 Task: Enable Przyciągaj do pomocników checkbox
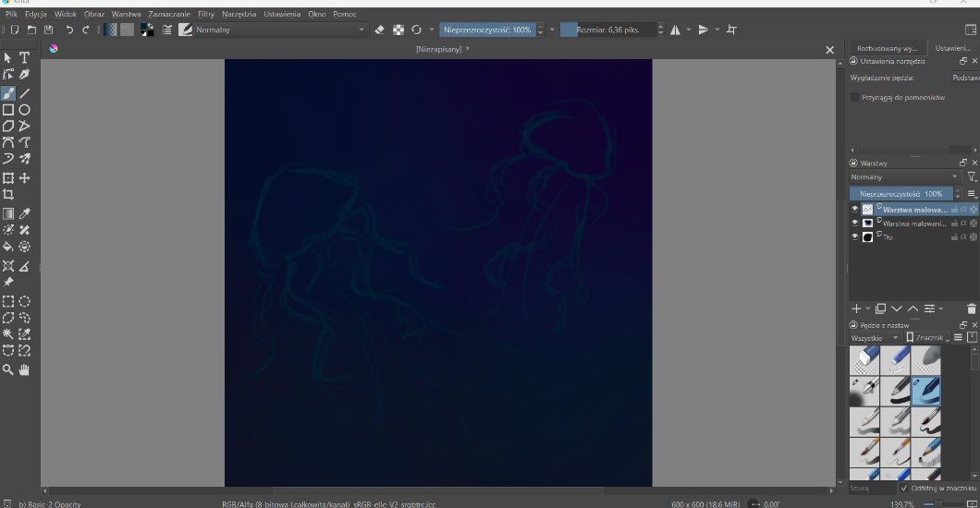pos(854,97)
